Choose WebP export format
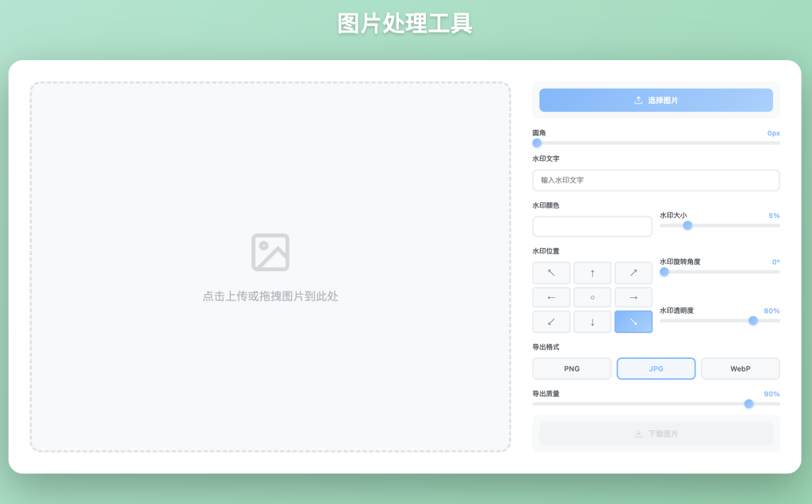This screenshot has width=812, height=504. click(740, 368)
